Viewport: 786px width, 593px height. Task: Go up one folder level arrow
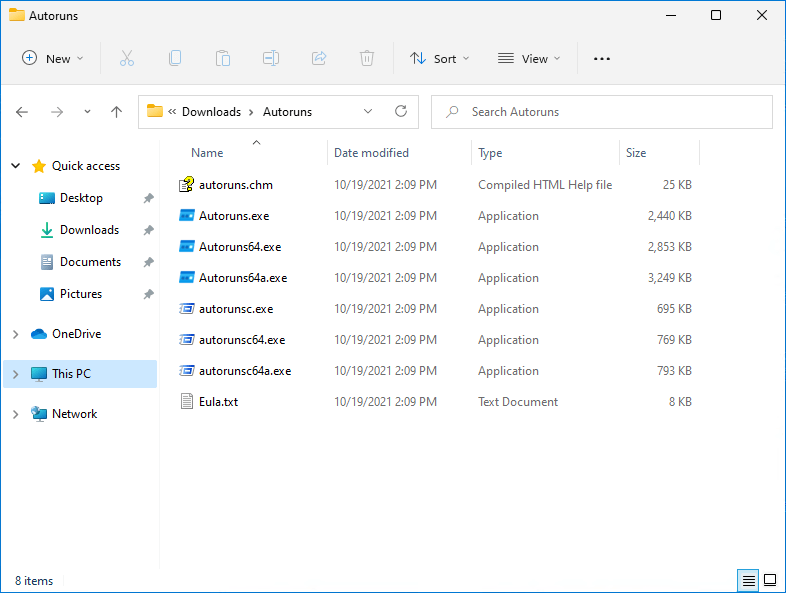pos(116,112)
